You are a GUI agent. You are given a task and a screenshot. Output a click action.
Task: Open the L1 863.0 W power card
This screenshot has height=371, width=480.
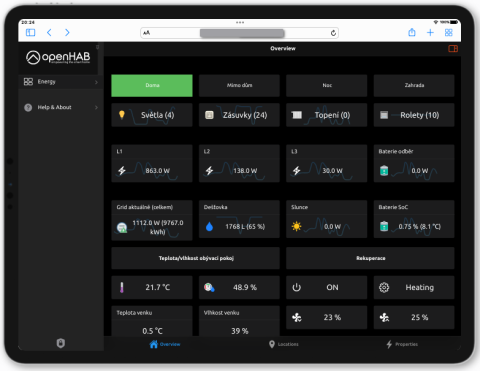point(152,163)
